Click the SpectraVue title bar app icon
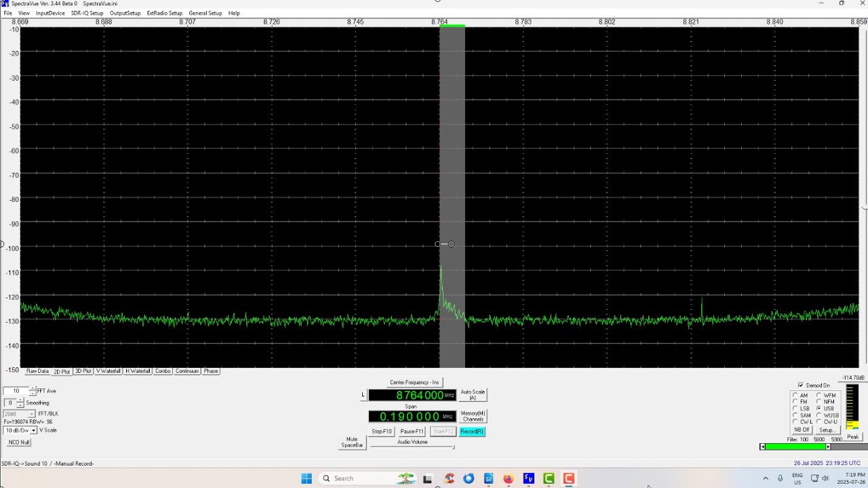 [x=5, y=3]
